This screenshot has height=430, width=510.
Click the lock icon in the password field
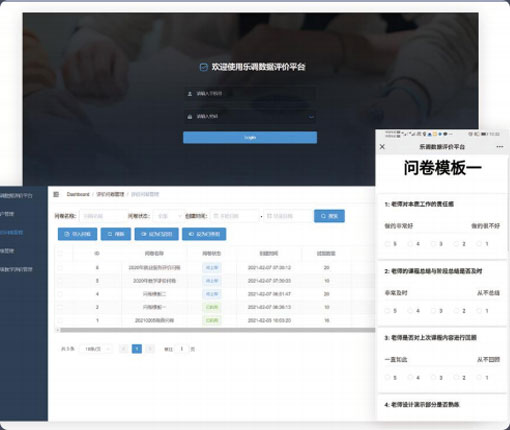pyautogui.click(x=190, y=117)
